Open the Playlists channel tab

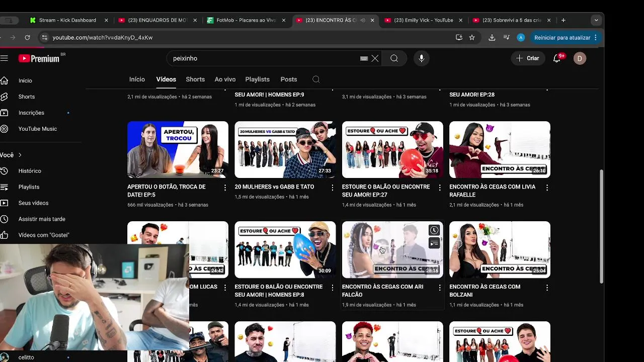pyautogui.click(x=257, y=79)
